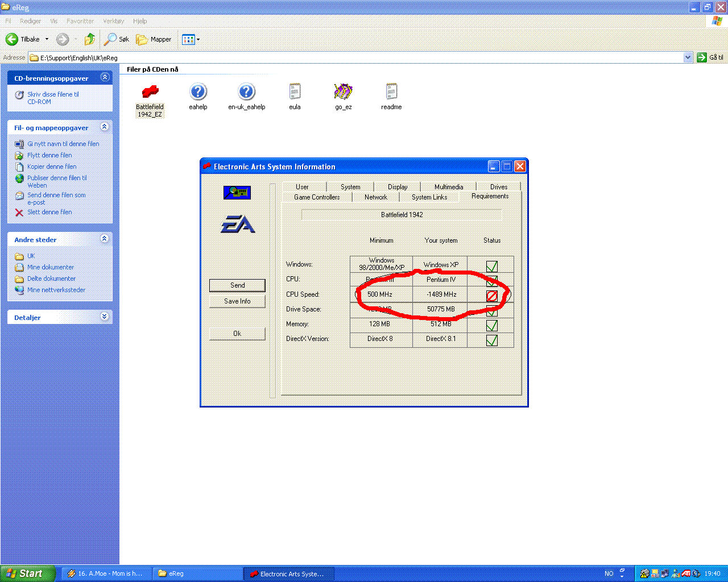728x582 pixels.
Task: Click the forward navigation arrow
Action: click(x=63, y=39)
